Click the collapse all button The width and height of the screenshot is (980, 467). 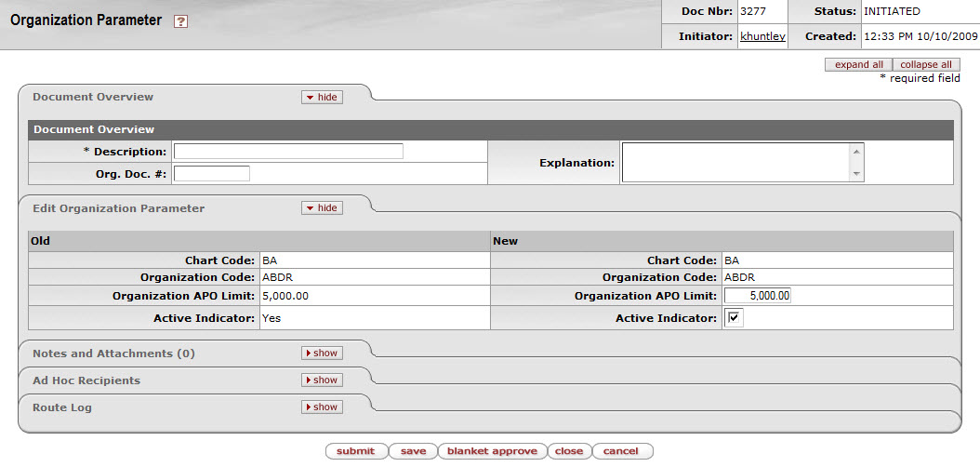tap(925, 65)
